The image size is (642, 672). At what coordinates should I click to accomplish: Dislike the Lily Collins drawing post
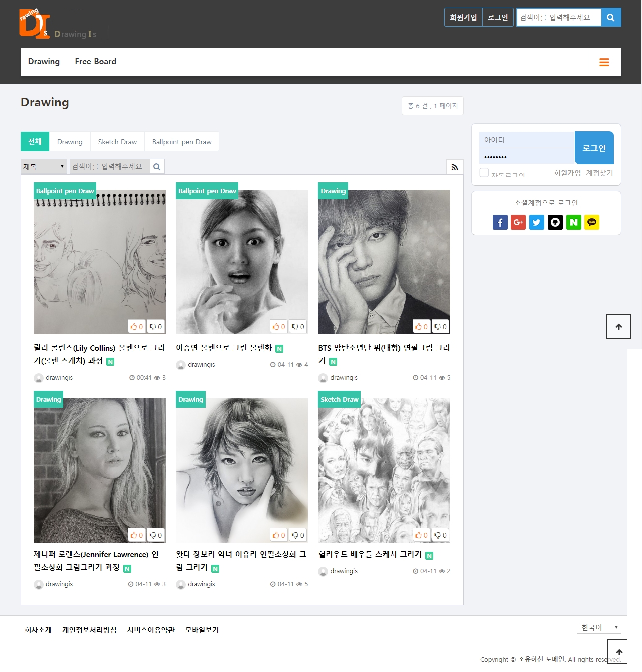156,327
